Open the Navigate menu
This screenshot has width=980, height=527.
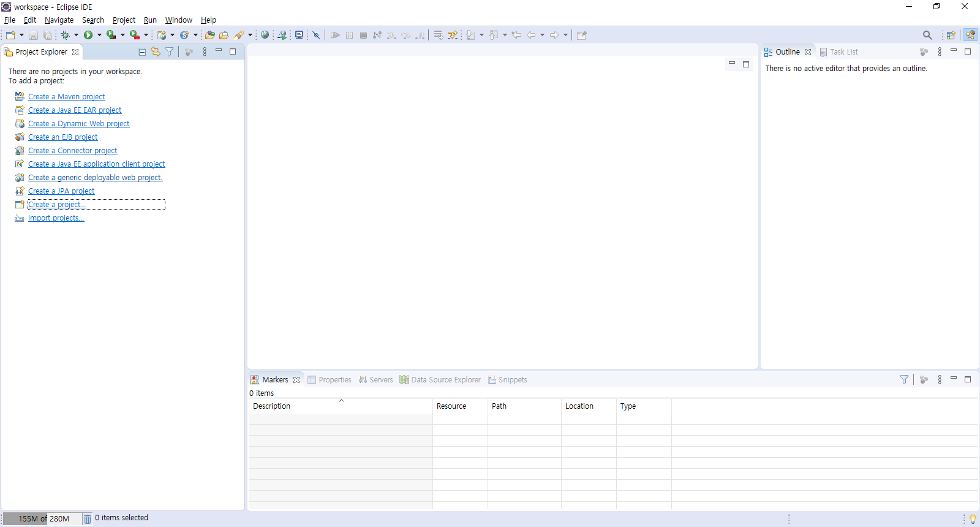click(x=59, y=20)
